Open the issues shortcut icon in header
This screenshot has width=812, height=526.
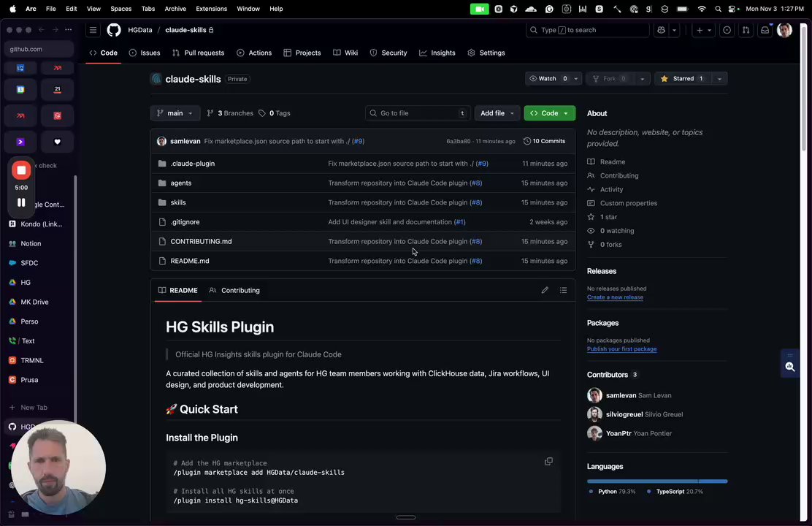(x=727, y=30)
